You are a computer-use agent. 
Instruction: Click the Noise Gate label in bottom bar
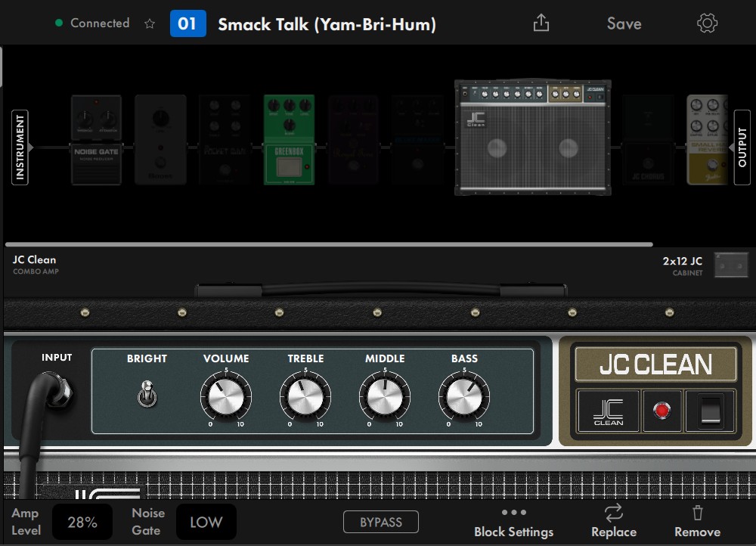[x=148, y=521]
